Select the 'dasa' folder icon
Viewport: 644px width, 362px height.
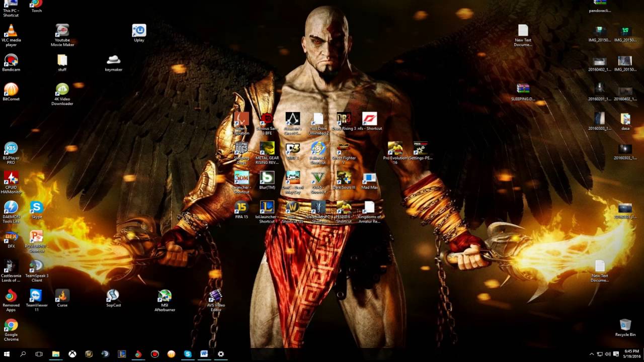[625, 122]
